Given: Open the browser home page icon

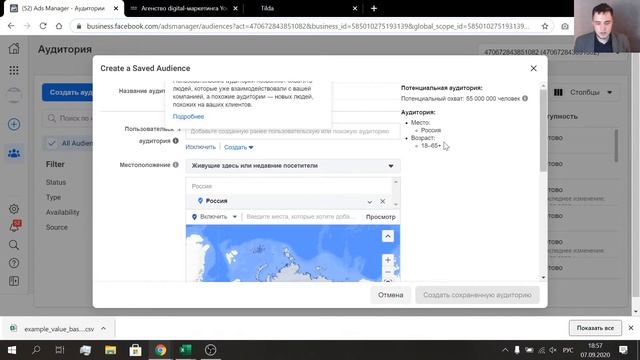Looking at the screenshot, I should pos(59,26).
